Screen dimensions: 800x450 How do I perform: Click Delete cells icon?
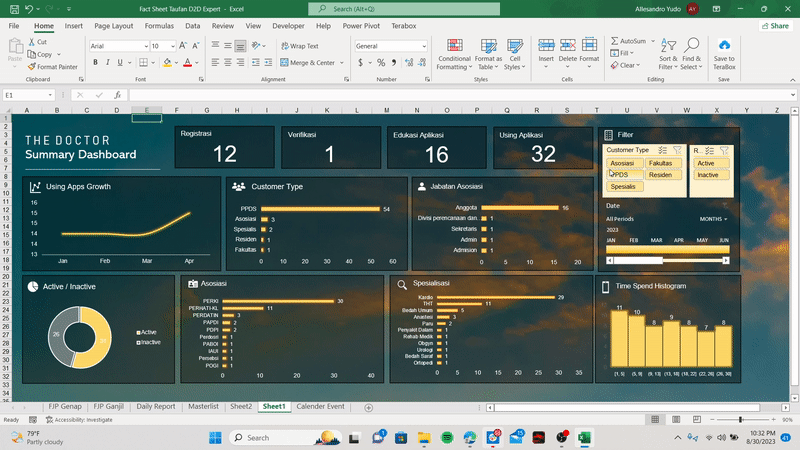click(x=567, y=45)
